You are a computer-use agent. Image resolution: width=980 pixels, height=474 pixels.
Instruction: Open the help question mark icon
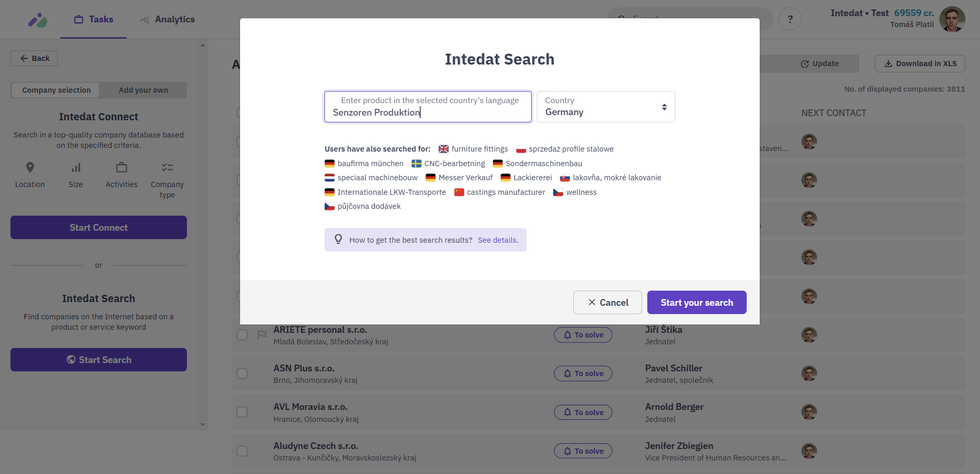[x=790, y=19]
